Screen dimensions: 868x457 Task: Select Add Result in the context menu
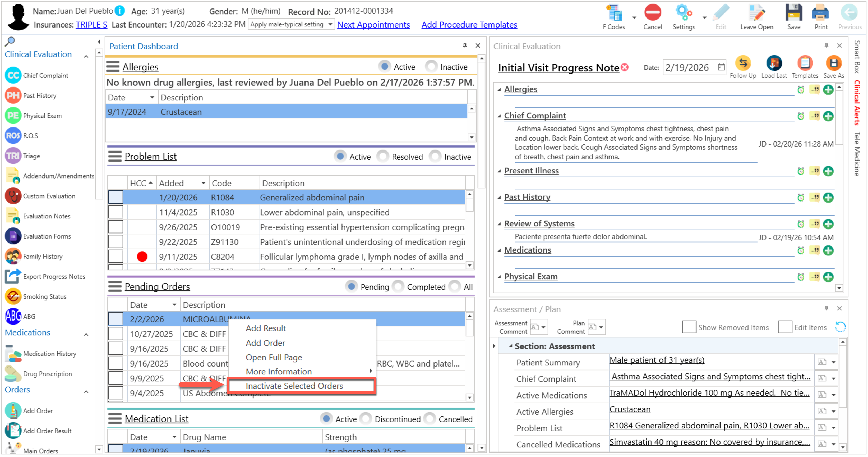(x=266, y=328)
